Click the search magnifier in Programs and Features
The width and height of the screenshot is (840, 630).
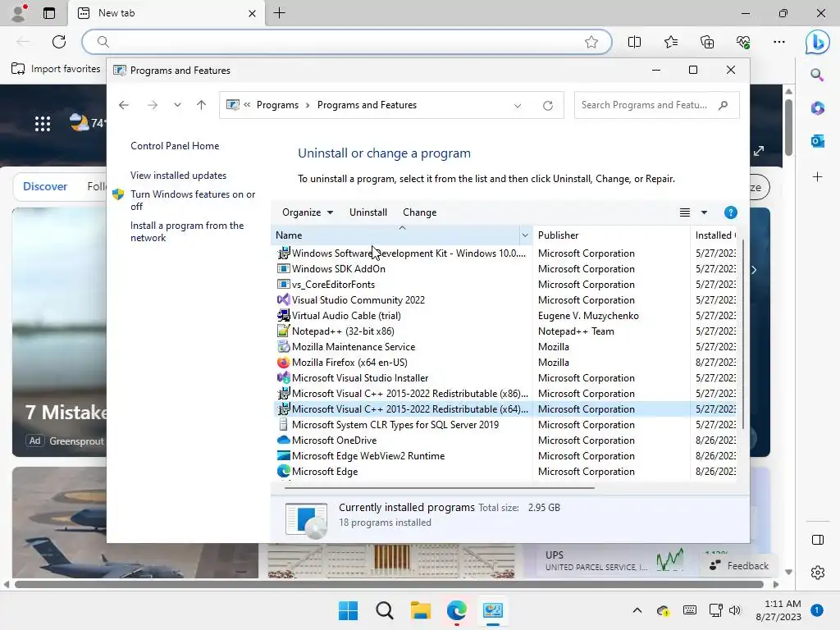point(724,105)
